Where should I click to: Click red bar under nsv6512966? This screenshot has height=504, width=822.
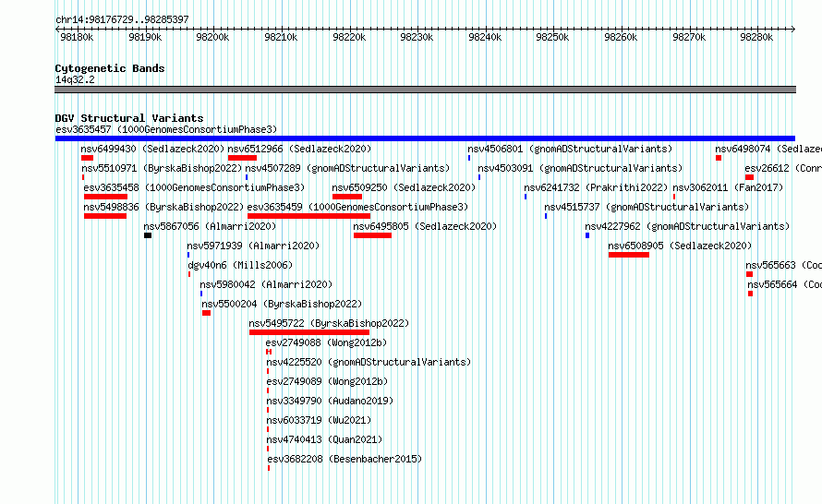(x=242, y=158)
